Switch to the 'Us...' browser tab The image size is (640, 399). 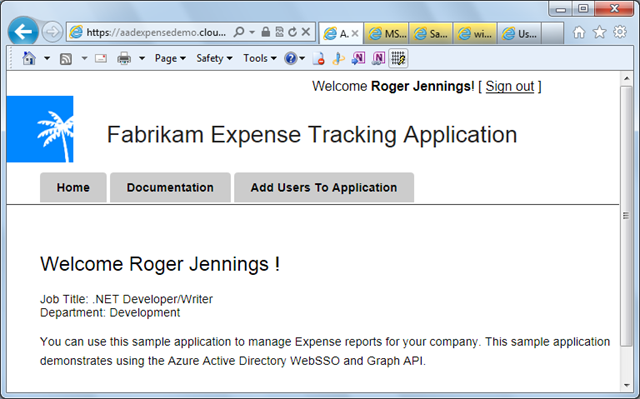[520, 33]
